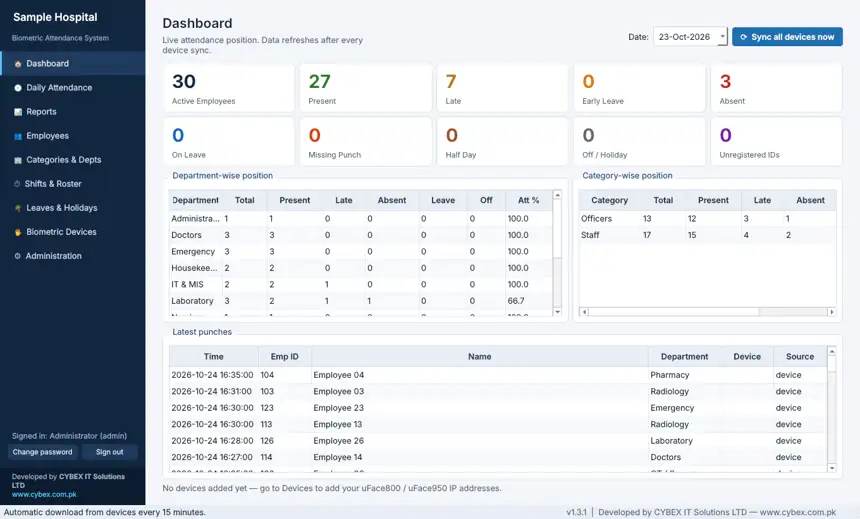Open the Daily Attendance page
Viewport: 860px width, 519px height.
(x=72, y=88)
